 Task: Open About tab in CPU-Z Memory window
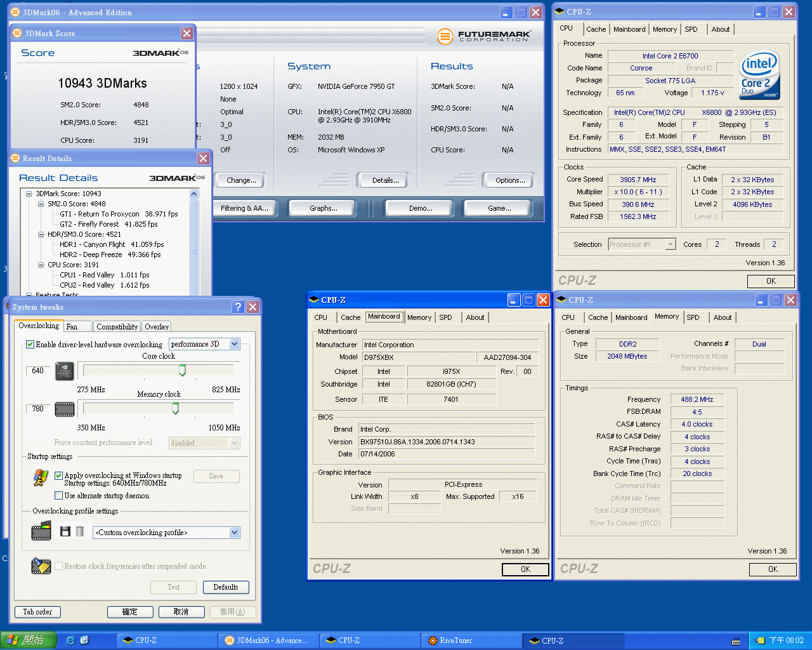(x=722, y=317)
